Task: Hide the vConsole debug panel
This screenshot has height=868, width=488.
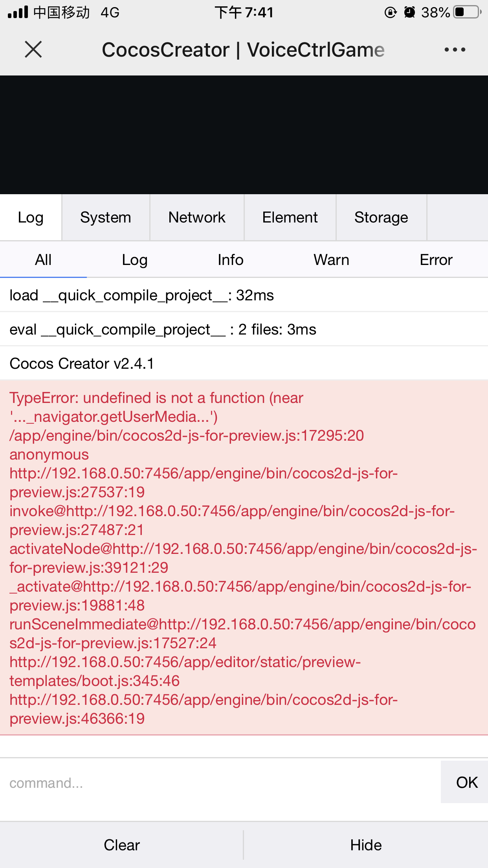Action: coord(366,845)
